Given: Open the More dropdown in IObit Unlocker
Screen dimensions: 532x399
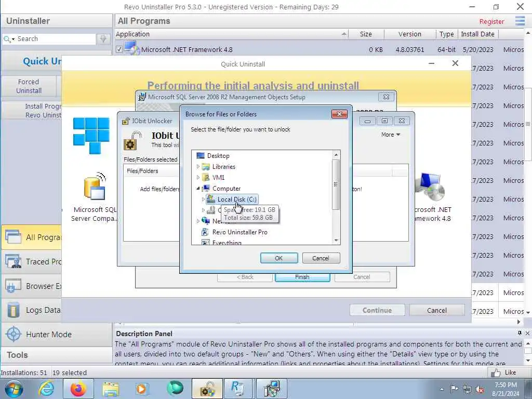Looking at the screenshot, I should click(x=391, y=135).
